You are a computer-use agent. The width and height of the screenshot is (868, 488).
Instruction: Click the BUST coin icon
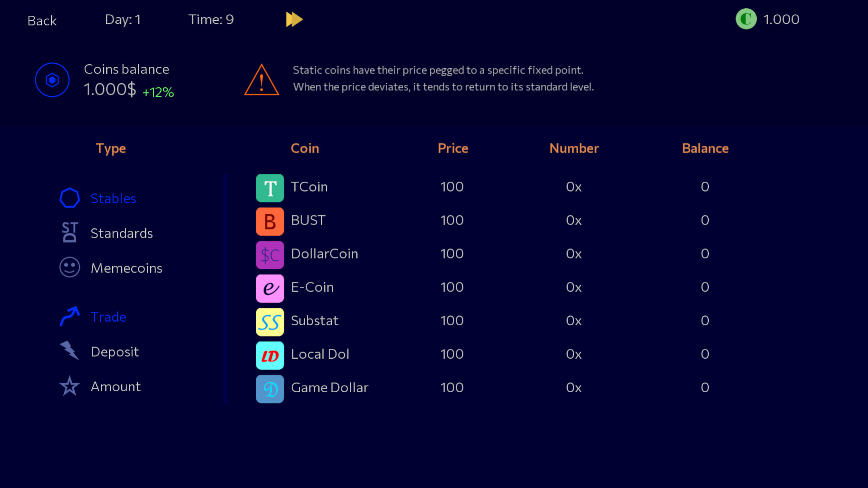269,221
